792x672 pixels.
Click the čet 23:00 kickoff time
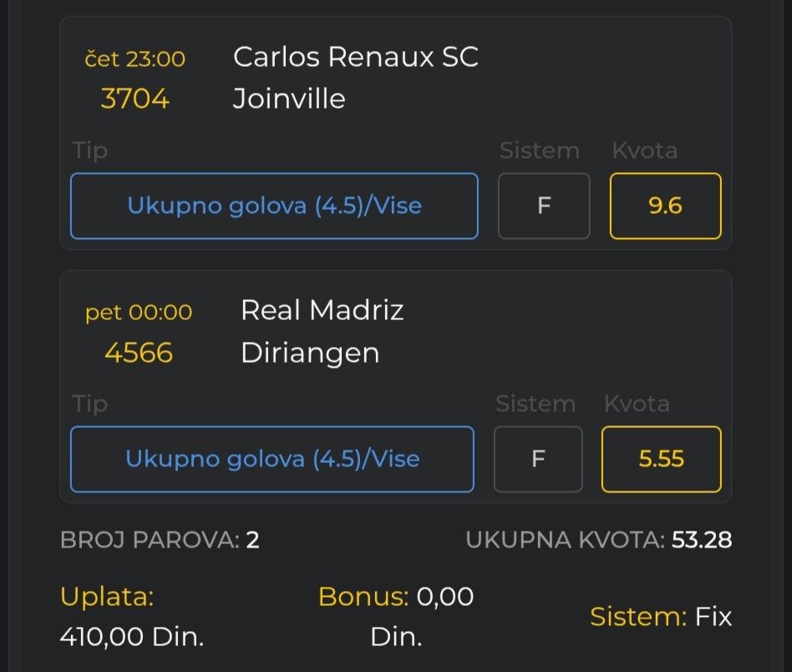coord(135,59)
